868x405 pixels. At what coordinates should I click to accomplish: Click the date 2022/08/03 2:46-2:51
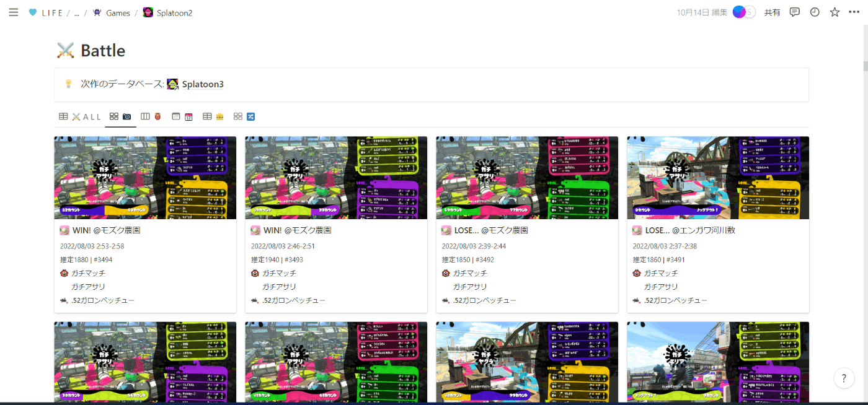[283, 246]
